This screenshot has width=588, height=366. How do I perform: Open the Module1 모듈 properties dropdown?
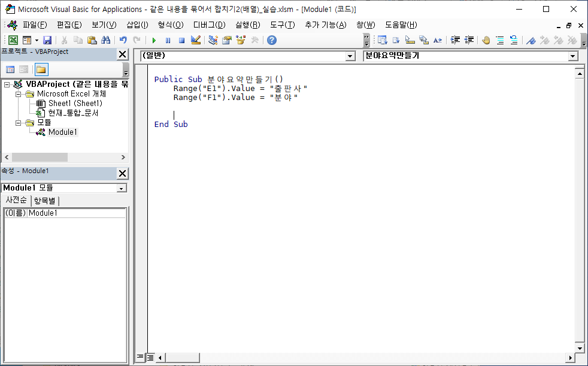[122, 188]
